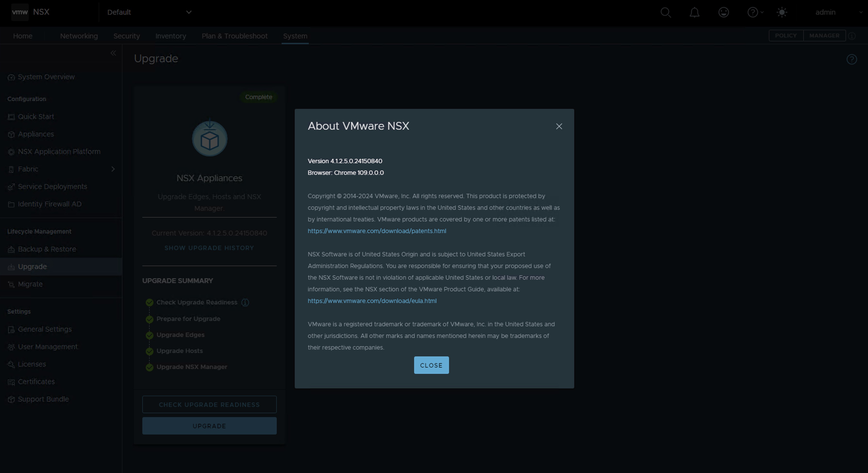Screen dimensions: 868x473
Task: Select Backup & Restore in sidebar
Action: coord(47,249)
